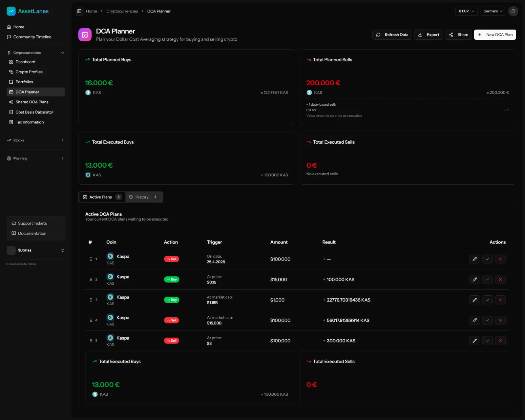Screen dimensions: 525x420
Task: Click Kaspa coin logo in row 4
Action: coord(111,317)
